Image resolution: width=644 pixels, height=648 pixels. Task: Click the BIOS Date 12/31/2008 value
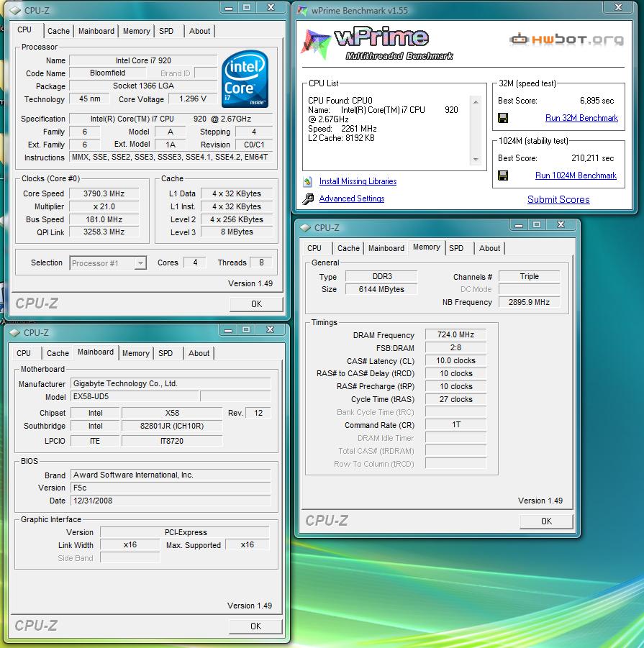point(171,501)
